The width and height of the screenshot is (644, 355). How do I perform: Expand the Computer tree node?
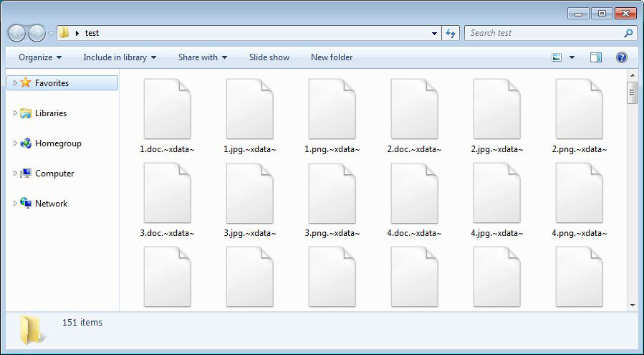coord(15,173)
